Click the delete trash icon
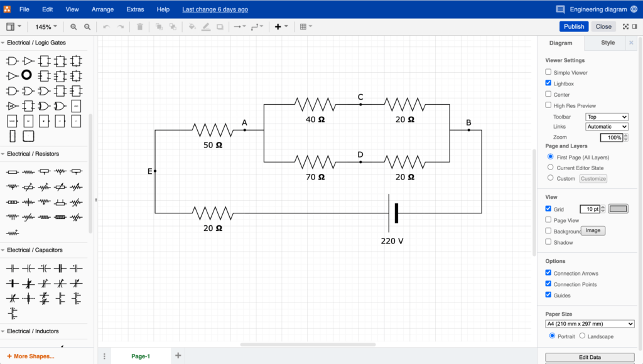The height and width of the screenshot is (364, 643). click(x=140, y=26)
